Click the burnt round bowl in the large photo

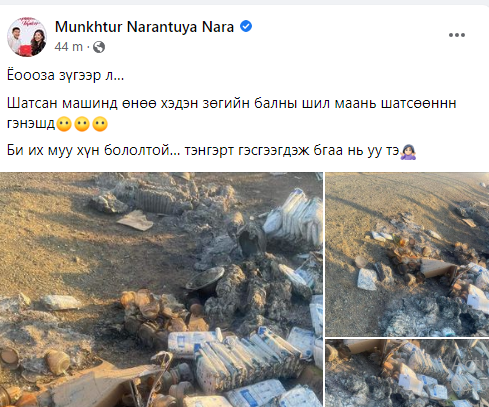click(205, 279)
